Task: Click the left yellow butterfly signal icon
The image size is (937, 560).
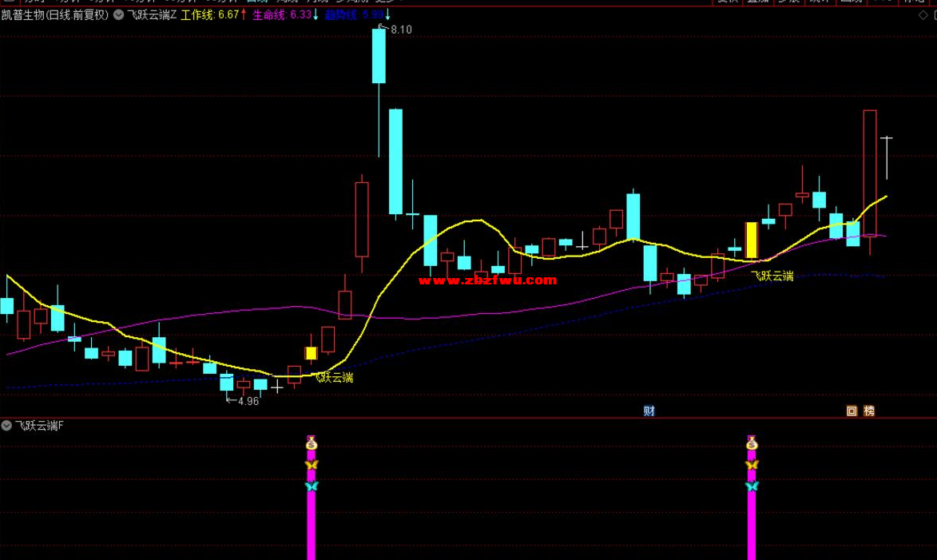Action: tap(311, 464)
